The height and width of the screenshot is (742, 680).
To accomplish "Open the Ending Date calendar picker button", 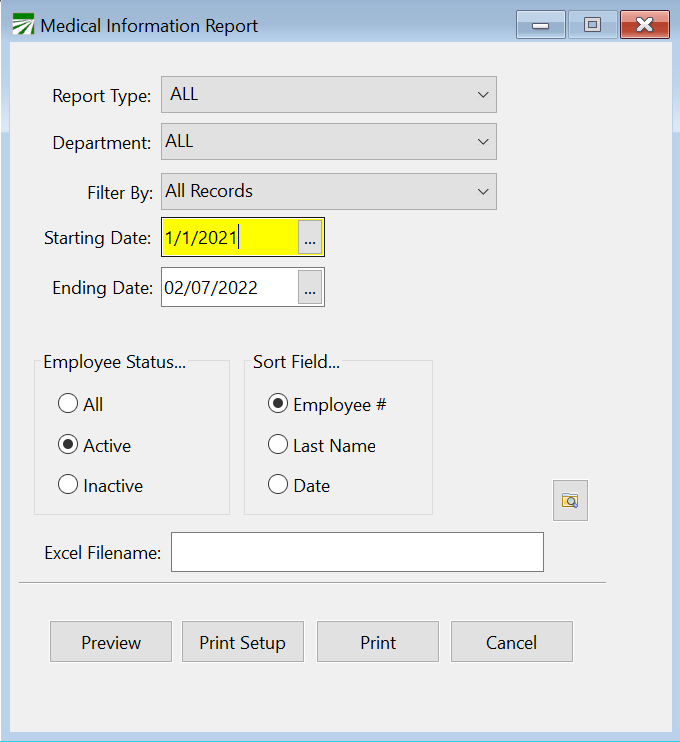I will [310, 288].
